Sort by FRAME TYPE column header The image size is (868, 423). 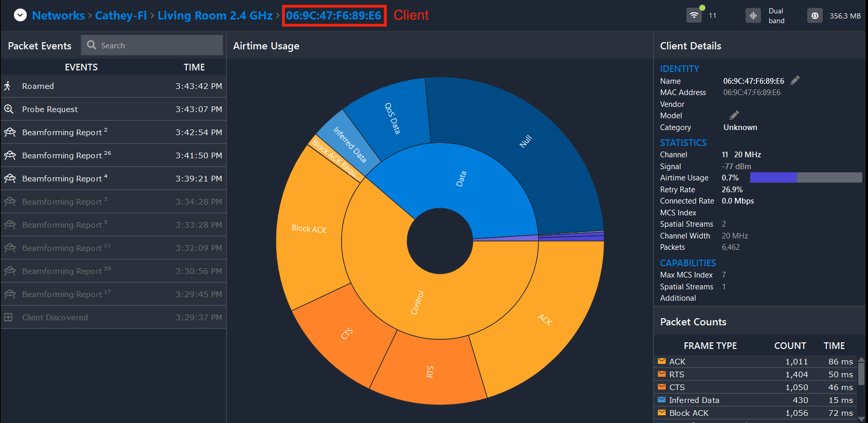click(x=710, y=346)
